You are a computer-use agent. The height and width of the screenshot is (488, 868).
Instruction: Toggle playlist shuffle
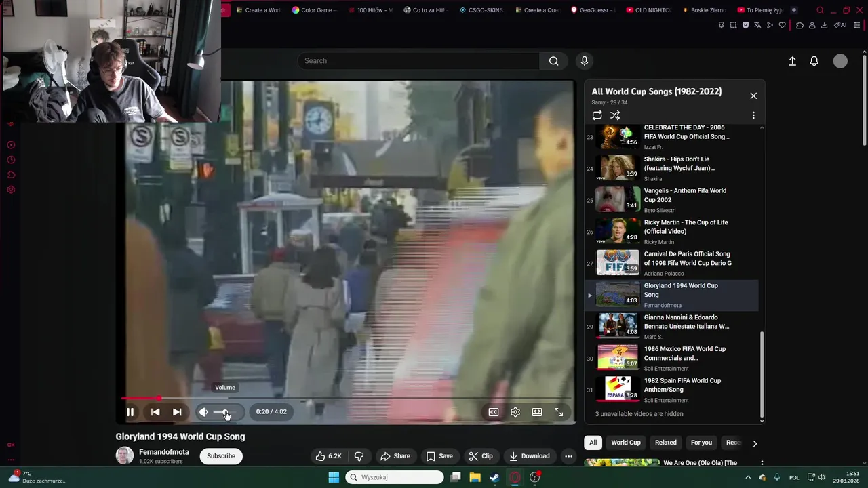[615, 115]
